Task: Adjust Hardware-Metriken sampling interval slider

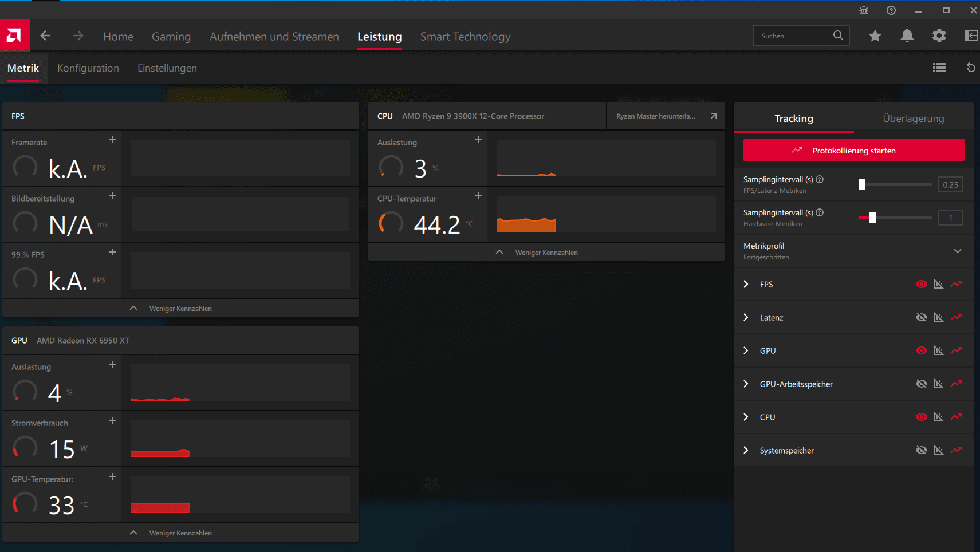Action: [x=872, y=218]
